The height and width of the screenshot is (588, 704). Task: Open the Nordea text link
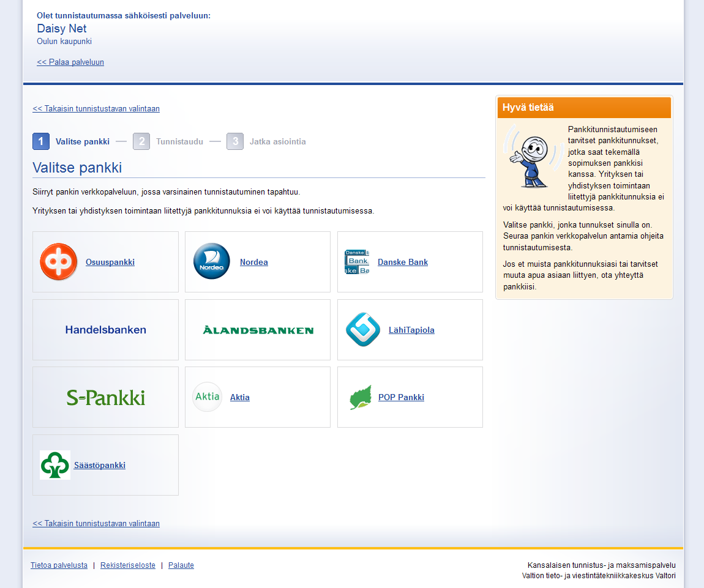coord(253,262)
